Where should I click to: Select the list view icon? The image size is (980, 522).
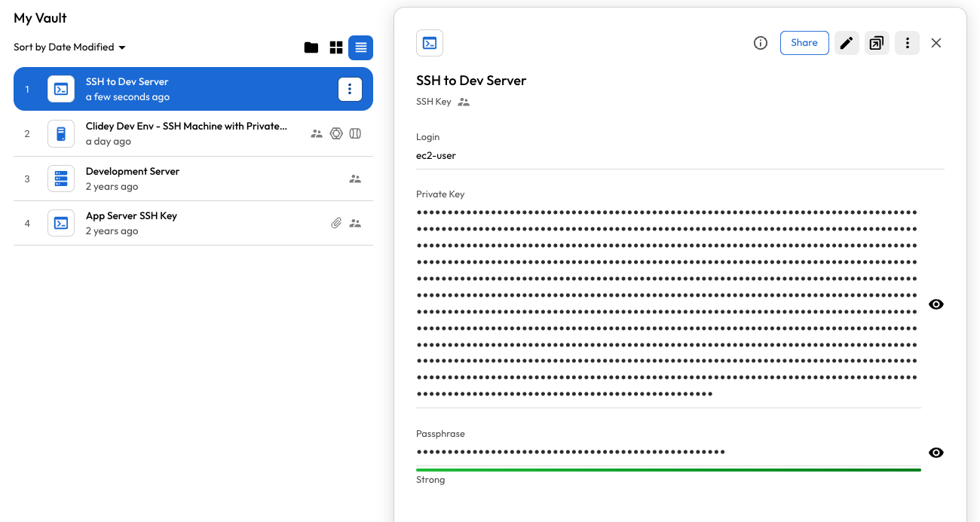(x=360, y=47)
